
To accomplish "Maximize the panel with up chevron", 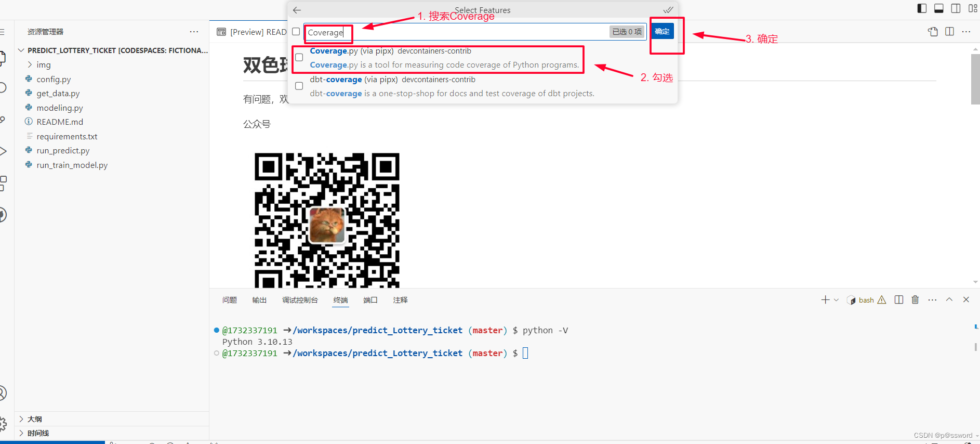I will 949,299.
